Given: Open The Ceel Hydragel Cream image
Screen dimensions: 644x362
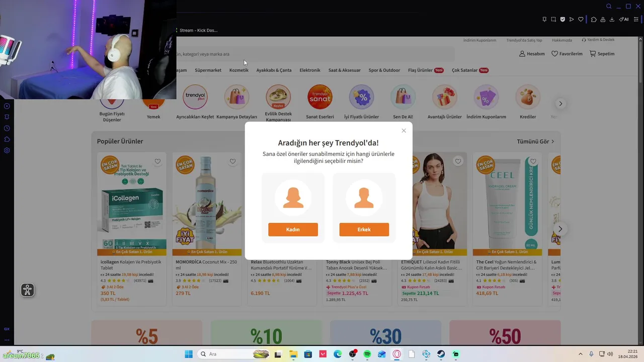Looking at the screenshot, I should point(507,204).
